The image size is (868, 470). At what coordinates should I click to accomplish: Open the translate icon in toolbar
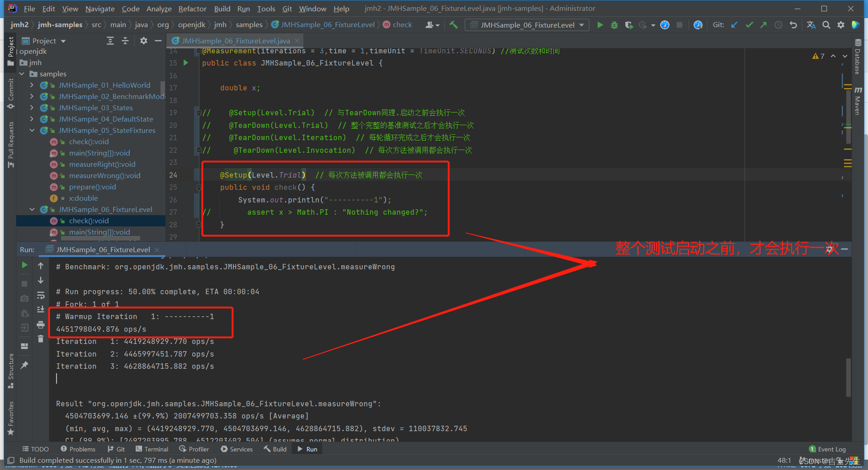tap(811, 25)
